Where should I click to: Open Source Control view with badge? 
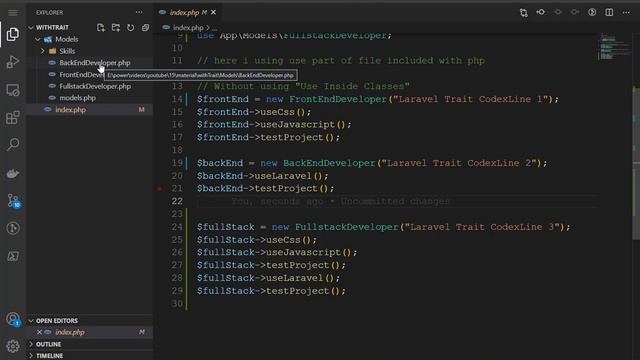(x=13, y=201)
